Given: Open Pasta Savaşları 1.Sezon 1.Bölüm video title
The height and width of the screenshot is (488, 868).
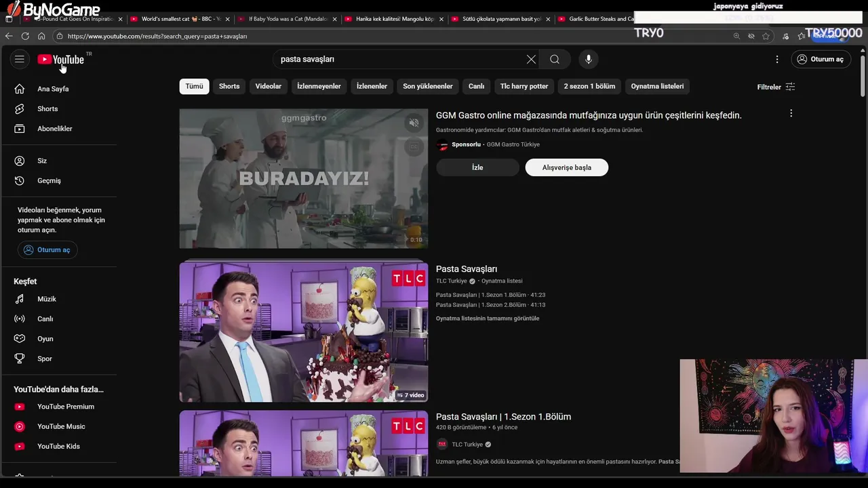Looking at the screenshot, I should [503, 417].
